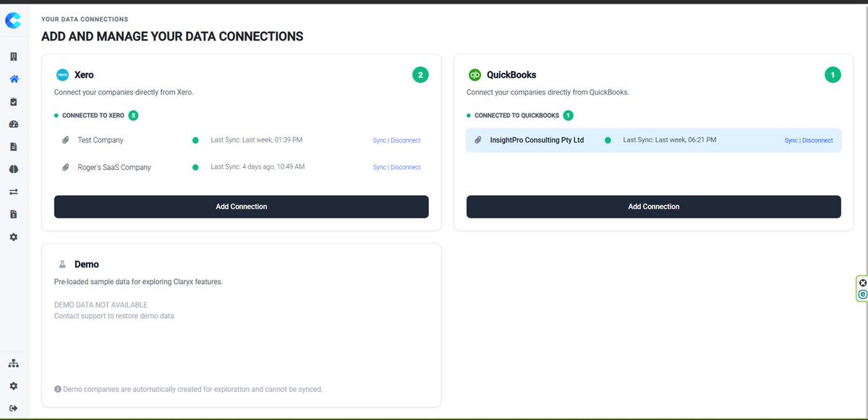868x420 pixels.
Task: Click 'Pre-loaded sample data for exploring Claryx features.'
Action: (138, 281)
